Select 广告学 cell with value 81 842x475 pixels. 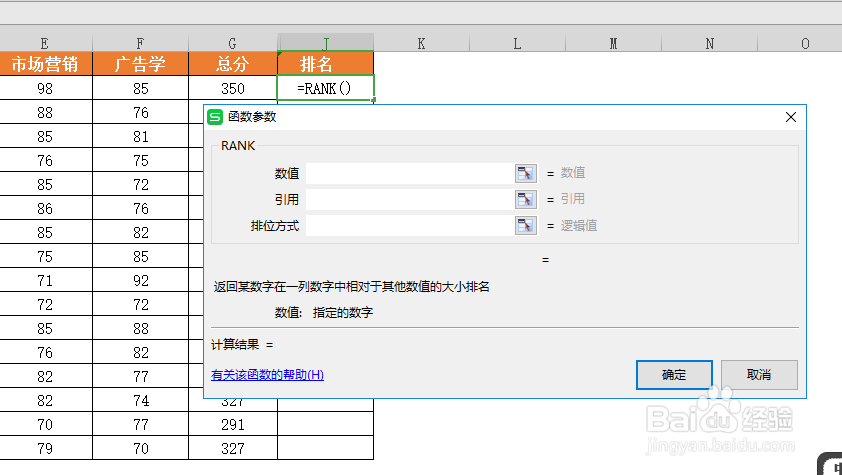point(140,136)
